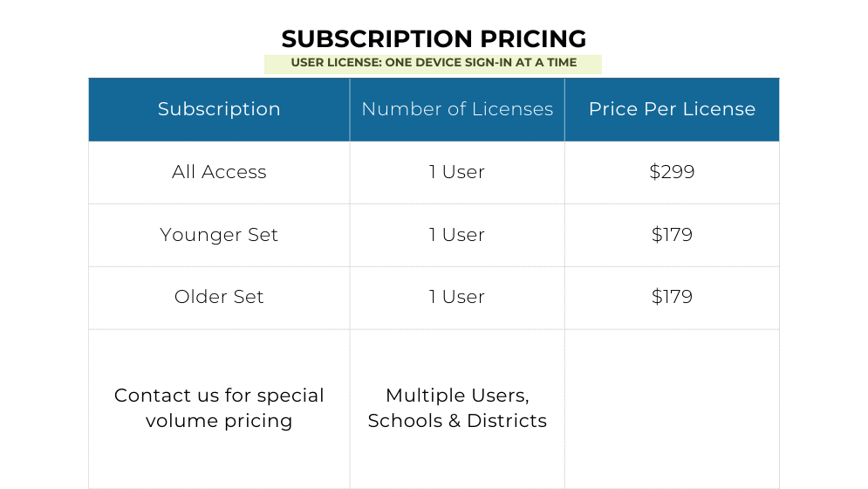This screenshot has width=868, height=489.
Task: Click Multiple Users, Schools & Districts cell
Action: [457, 408]
